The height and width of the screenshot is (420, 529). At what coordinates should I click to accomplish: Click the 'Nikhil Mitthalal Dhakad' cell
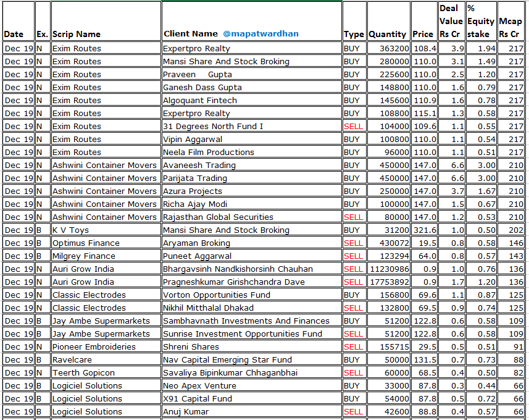click(252, 308)
